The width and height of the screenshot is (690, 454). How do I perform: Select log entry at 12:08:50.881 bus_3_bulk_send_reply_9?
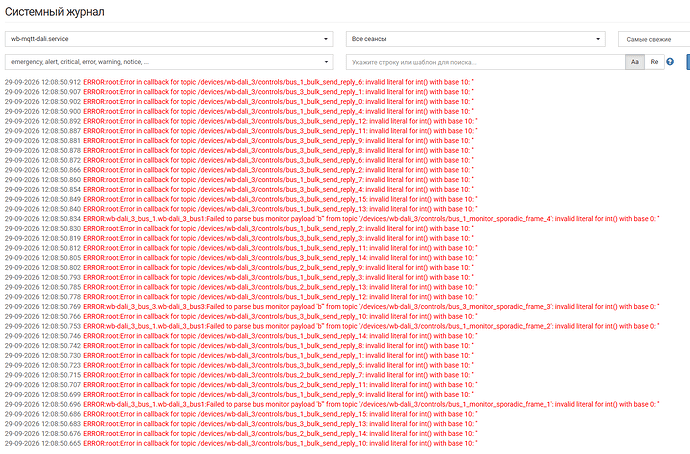(239, 141)
